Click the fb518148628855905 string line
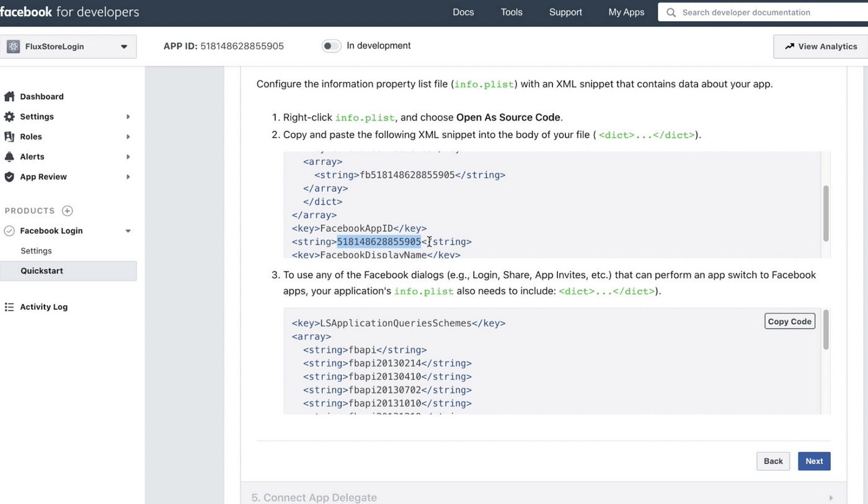Image resolution: width=868 pixels, height=504 pixels. coord(410,175)
